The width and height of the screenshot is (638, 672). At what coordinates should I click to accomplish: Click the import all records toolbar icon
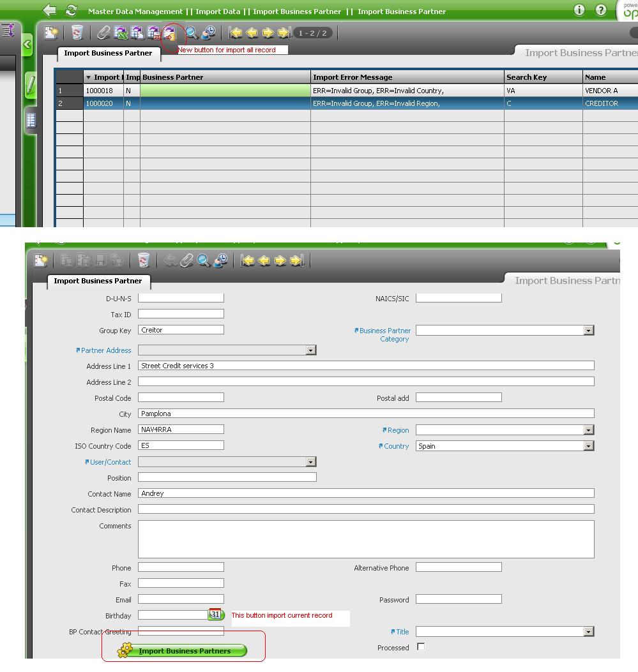(x=169, y=33)
